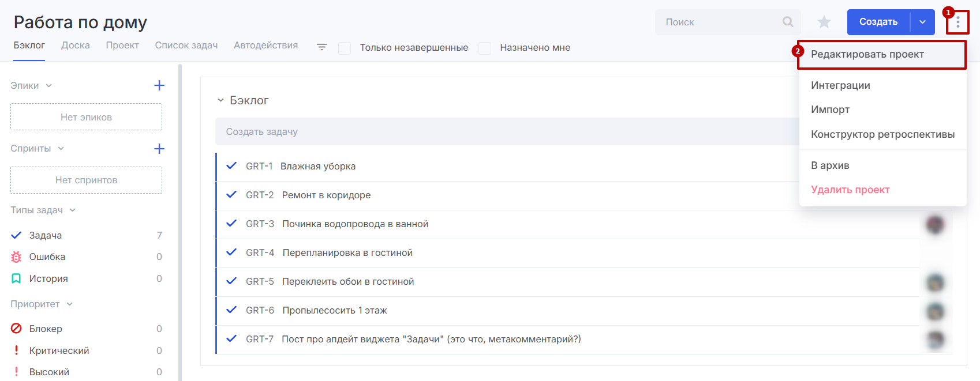980x381 pixels.
Task: Click the search magnifier icon
Action: [787, 22]
